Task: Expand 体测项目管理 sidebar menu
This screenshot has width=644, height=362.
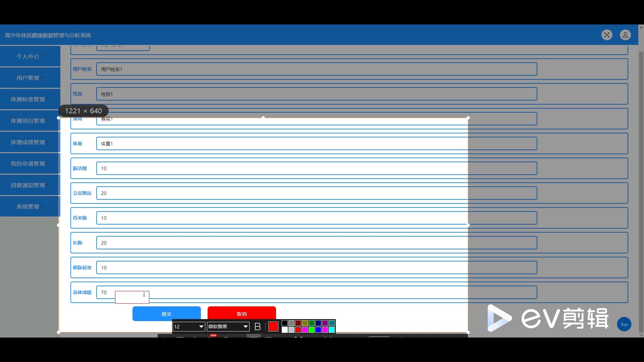Action: click(x=30, y=121)
